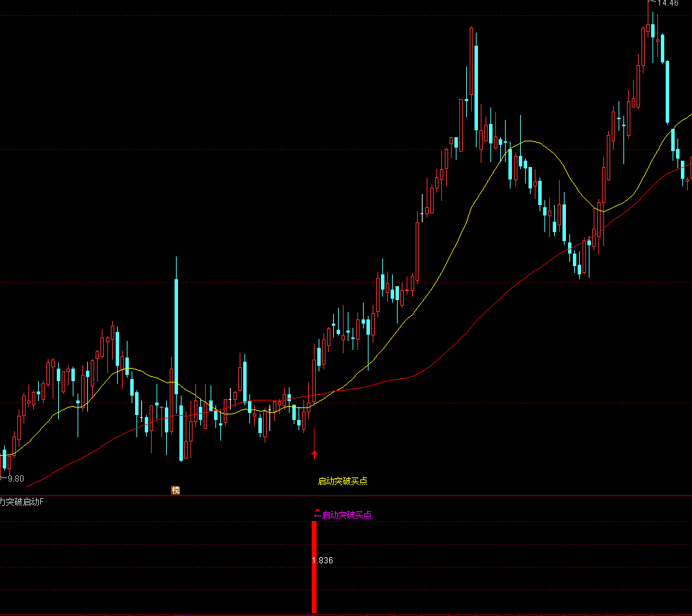Click the 1.836 value label on signal bar
This screenshot has height=616, width=692.
[x=322, y=560]
